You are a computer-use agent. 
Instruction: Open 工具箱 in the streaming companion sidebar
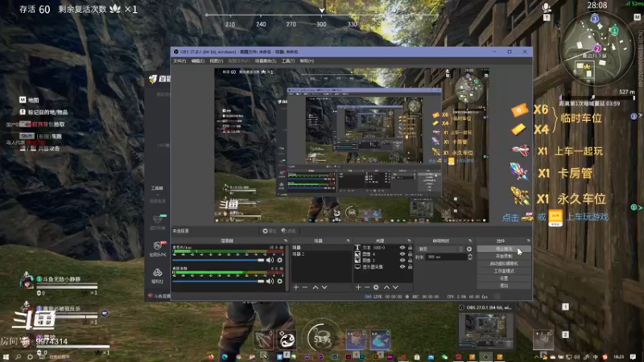pyautogui.click(x=157, y=188)
